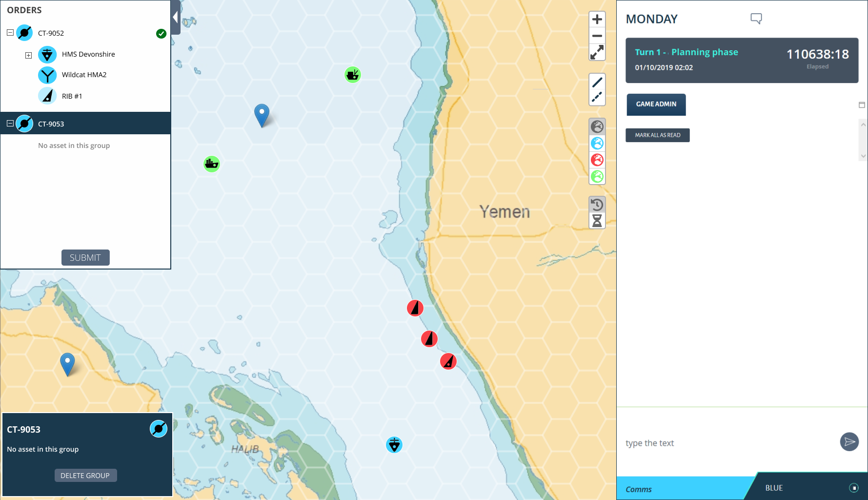Click the blue map pin on western land
868x500 pixels.
67,364
